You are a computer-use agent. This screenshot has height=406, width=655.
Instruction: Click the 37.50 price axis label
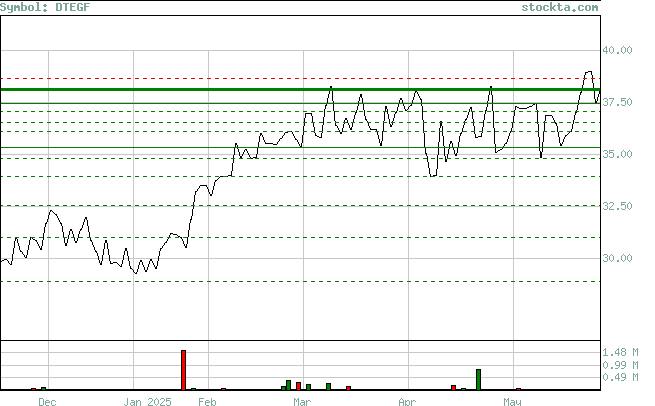617,102
